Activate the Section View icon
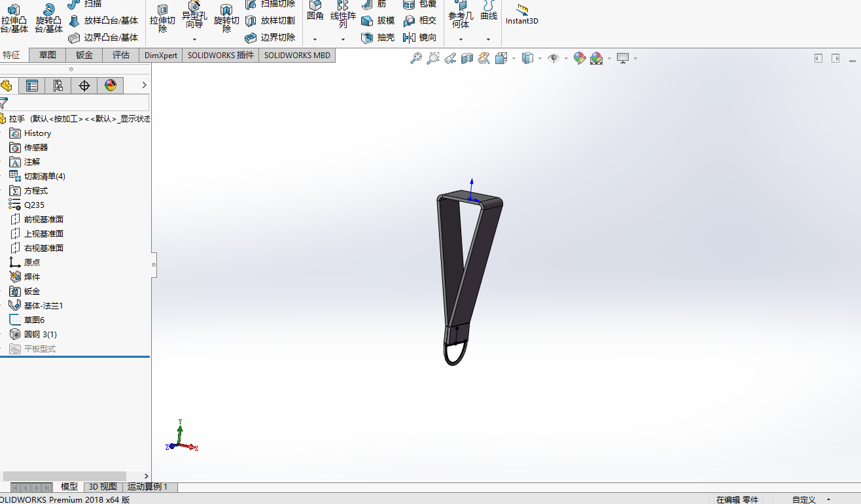This screenshot has width=861, height=504. pyautogui.click(x=467, y=58)
